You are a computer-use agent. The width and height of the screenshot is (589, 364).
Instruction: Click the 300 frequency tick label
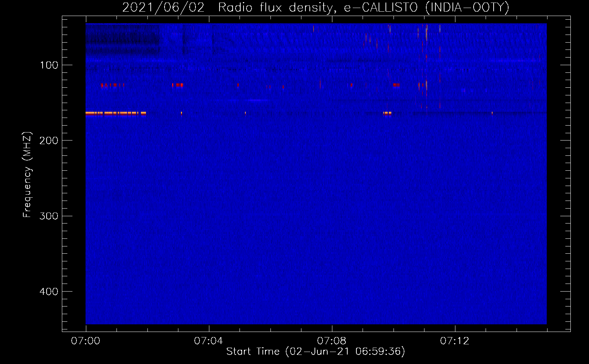49,216
